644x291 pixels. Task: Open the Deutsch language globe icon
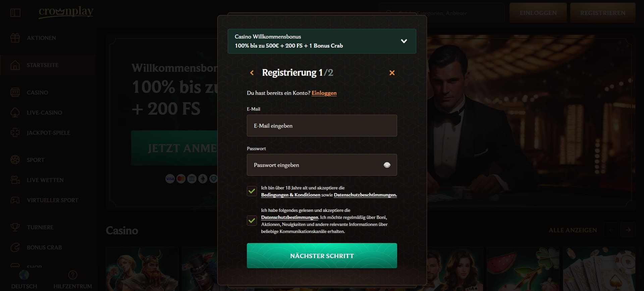(x=24, y=275)
